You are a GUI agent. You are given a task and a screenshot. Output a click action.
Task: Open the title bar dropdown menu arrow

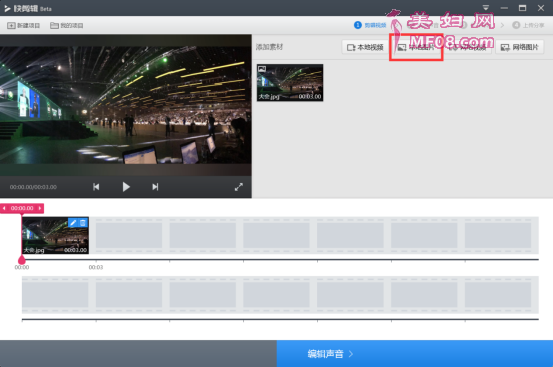(486, 8)
